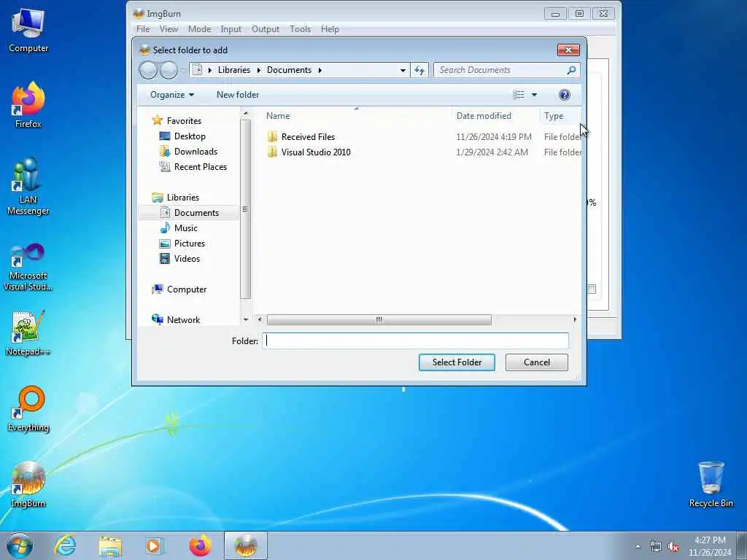Open the Organize dropdown menu
This screenshot has height=560, width=747.
[172, 95]
